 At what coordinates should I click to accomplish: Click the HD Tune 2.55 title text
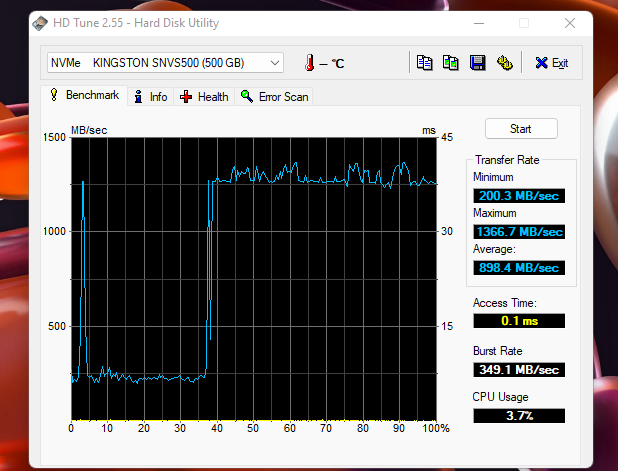pos(136,23)
